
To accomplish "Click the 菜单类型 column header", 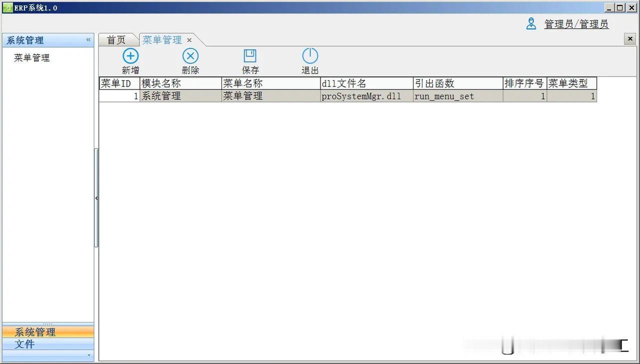I will (572, 83).
